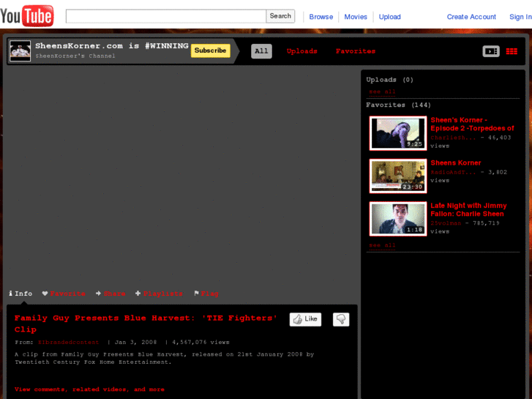532x399 pixels.
Task: Click see all under Uploads
Action: (x=382, y=92)
